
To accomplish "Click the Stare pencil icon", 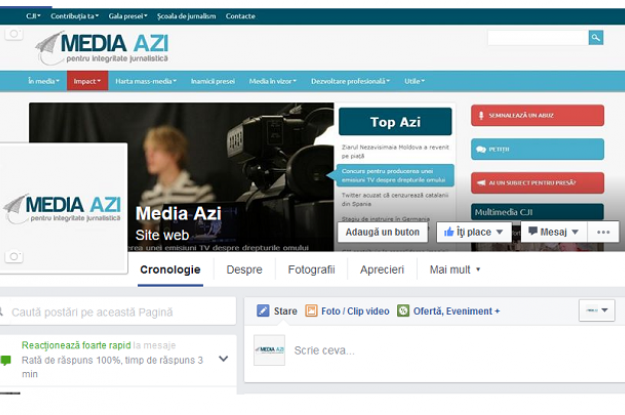I will tap(263, 311).
